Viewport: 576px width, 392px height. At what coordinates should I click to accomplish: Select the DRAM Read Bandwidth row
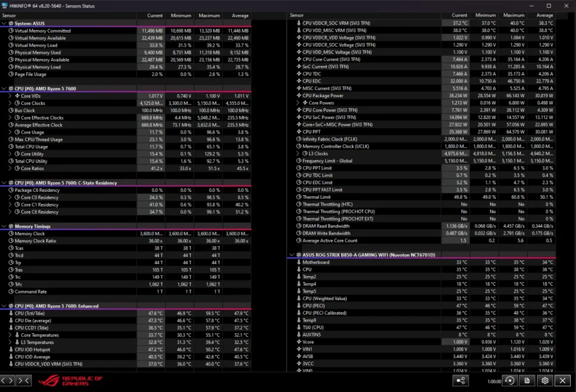[421, 226]
